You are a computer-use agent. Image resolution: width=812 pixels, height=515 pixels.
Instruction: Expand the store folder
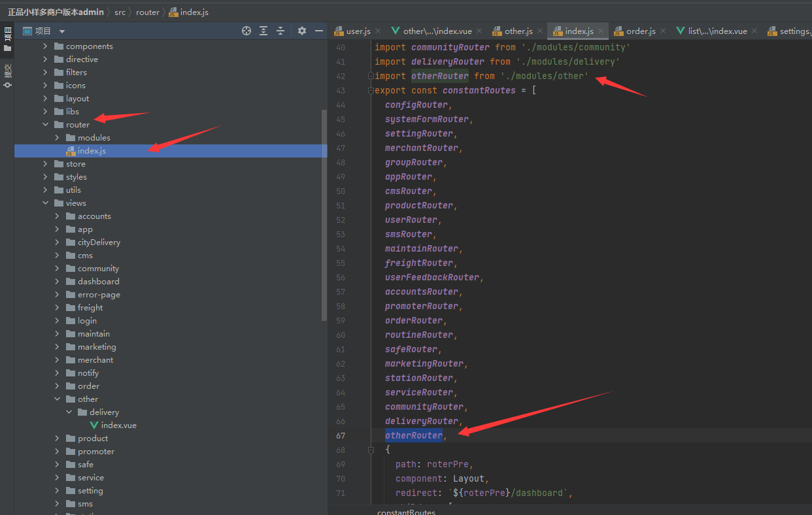(45, 164)
